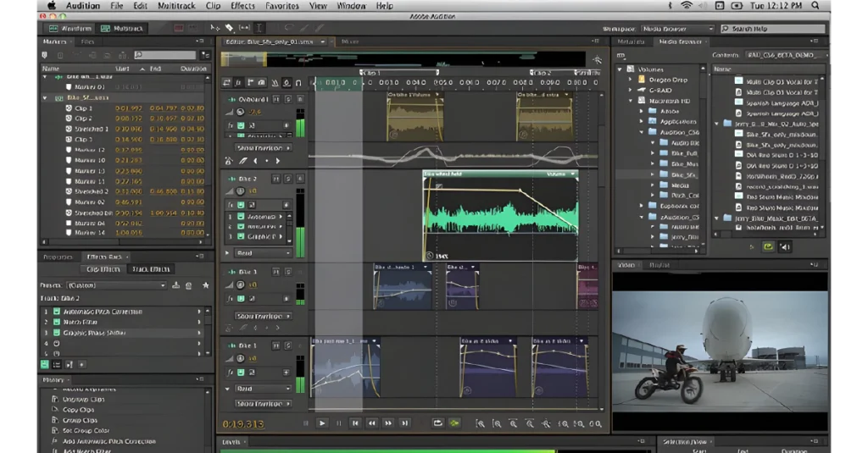Show Inputs/Outputs in track header toolbar

(226, 82)
